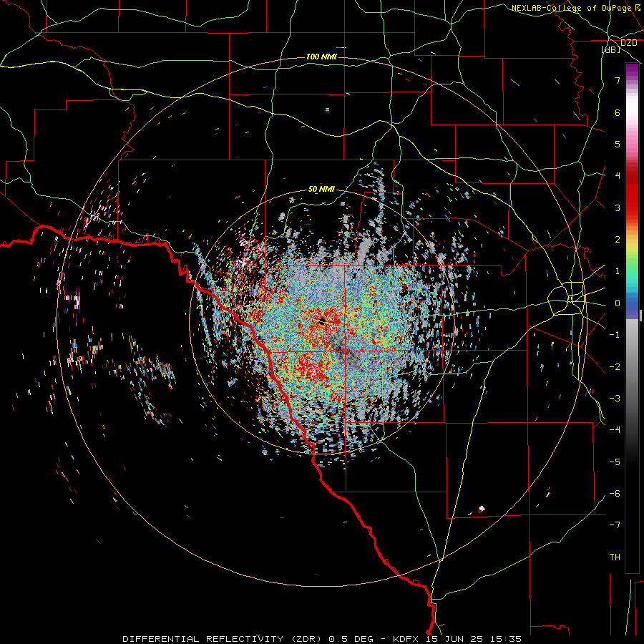644x644 pixels.
Task: Click the DZD product label above the color bar
Action: click(x=628, y=43)
